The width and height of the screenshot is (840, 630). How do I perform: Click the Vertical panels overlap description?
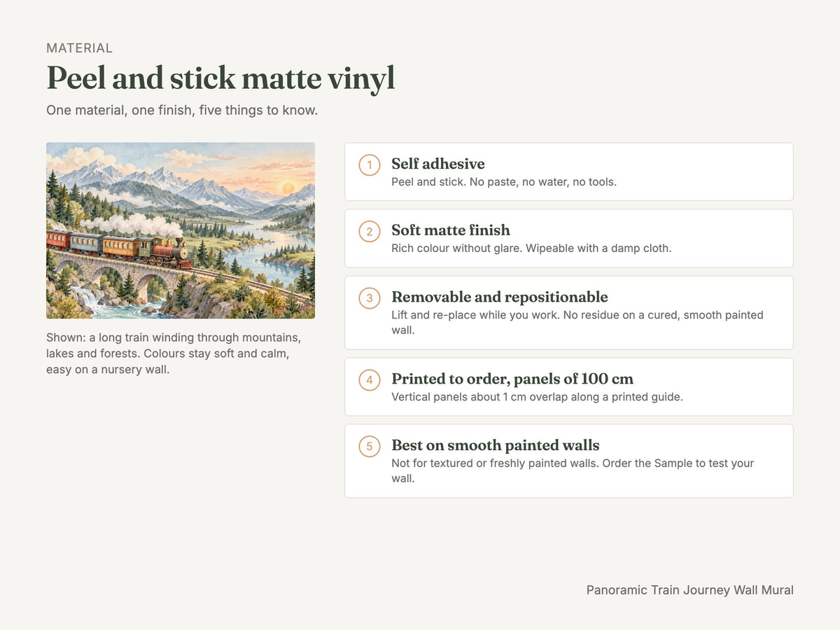[537, 397]
